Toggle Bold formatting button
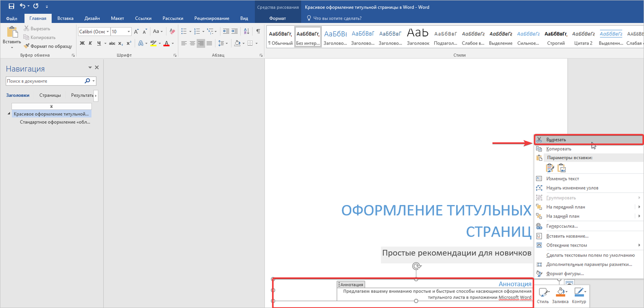 pos(82,43)
